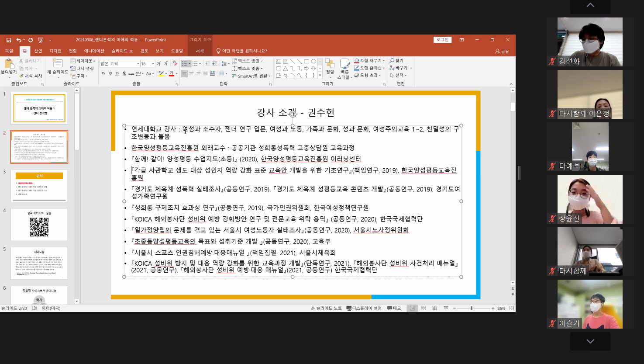
Task: Click the zoom slider handle in status bar
Action: click(472, 308)
